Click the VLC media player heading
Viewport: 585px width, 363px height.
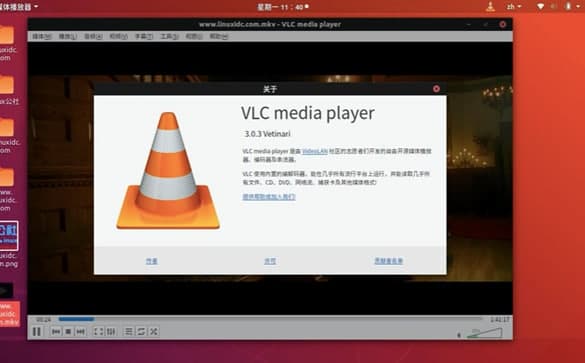308,113
